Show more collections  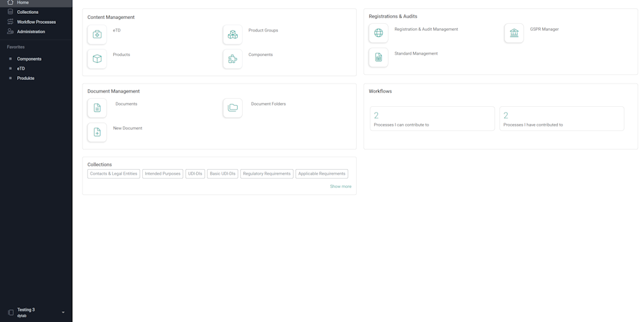(340, 187)
